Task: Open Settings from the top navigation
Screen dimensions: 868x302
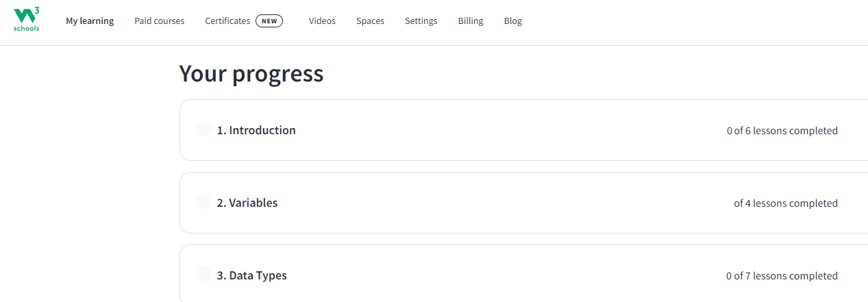Action: (421, 21)
